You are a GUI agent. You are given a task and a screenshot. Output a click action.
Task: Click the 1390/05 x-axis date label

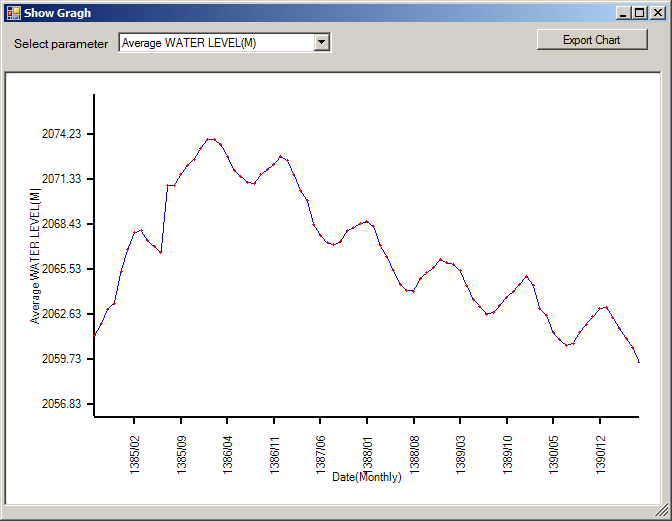(553, 455)
